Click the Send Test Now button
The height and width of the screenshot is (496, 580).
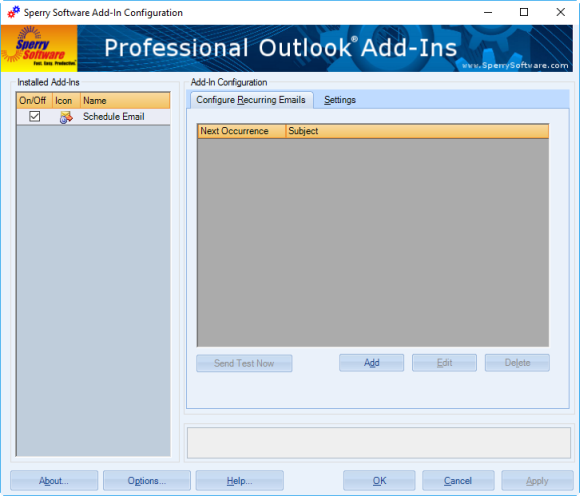click(x=244, y=363)
